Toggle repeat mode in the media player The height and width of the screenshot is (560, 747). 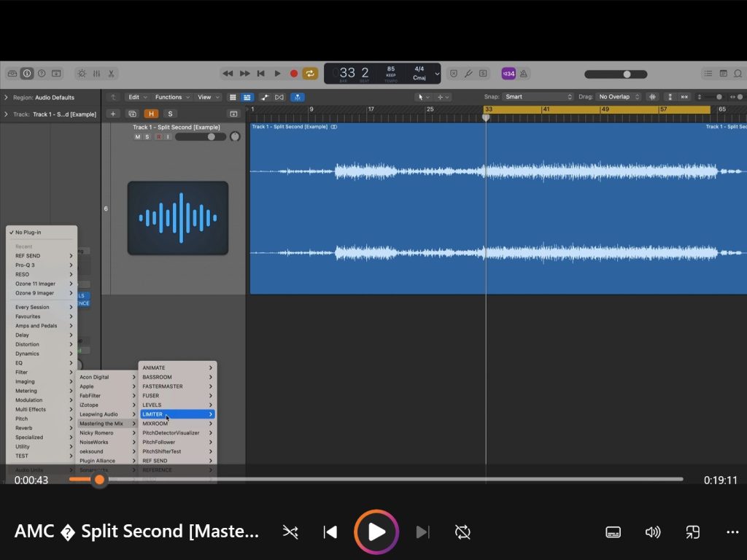462,532
